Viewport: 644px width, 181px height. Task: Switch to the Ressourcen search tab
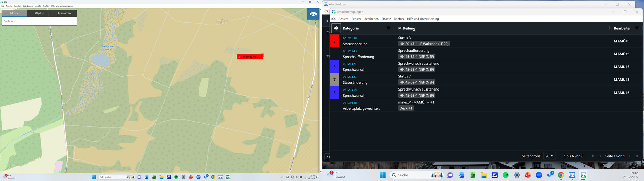click(64, 13)
